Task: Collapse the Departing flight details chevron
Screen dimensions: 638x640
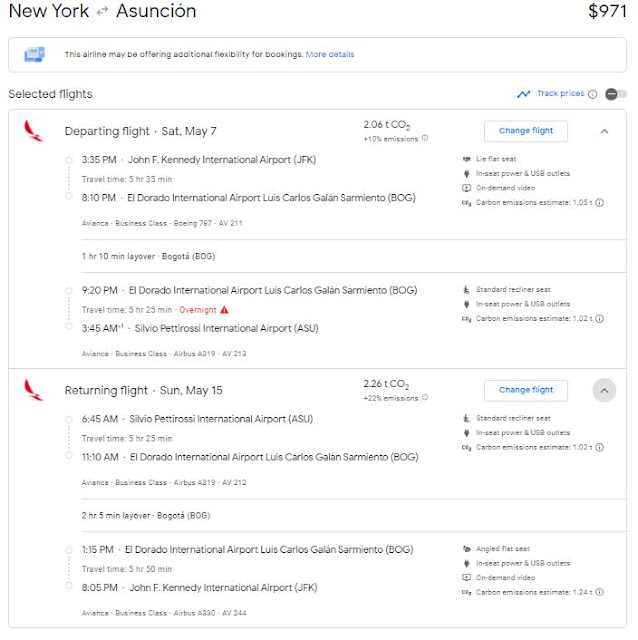Action: [604, 131]
